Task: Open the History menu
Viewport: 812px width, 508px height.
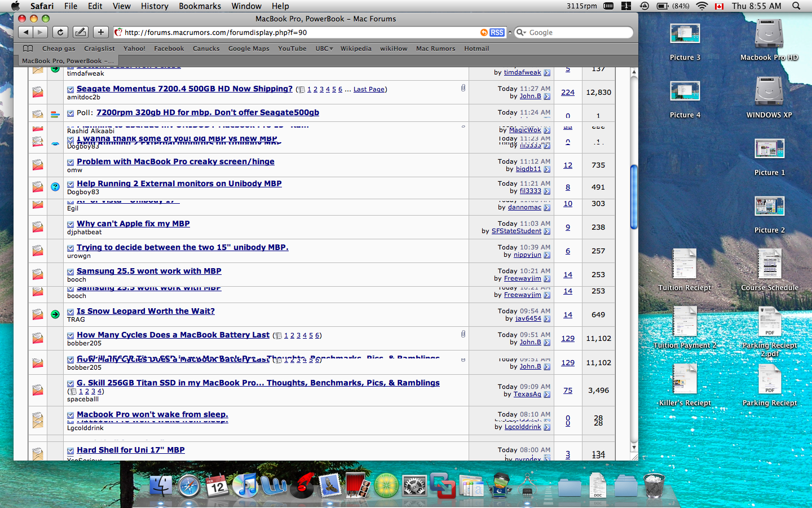Action: click(x=155, y=6)
